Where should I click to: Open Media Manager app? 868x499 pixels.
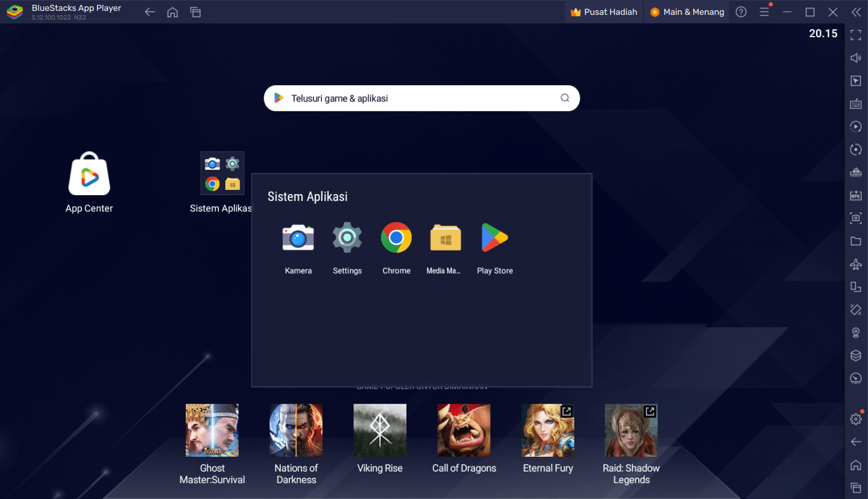[445, 238]
